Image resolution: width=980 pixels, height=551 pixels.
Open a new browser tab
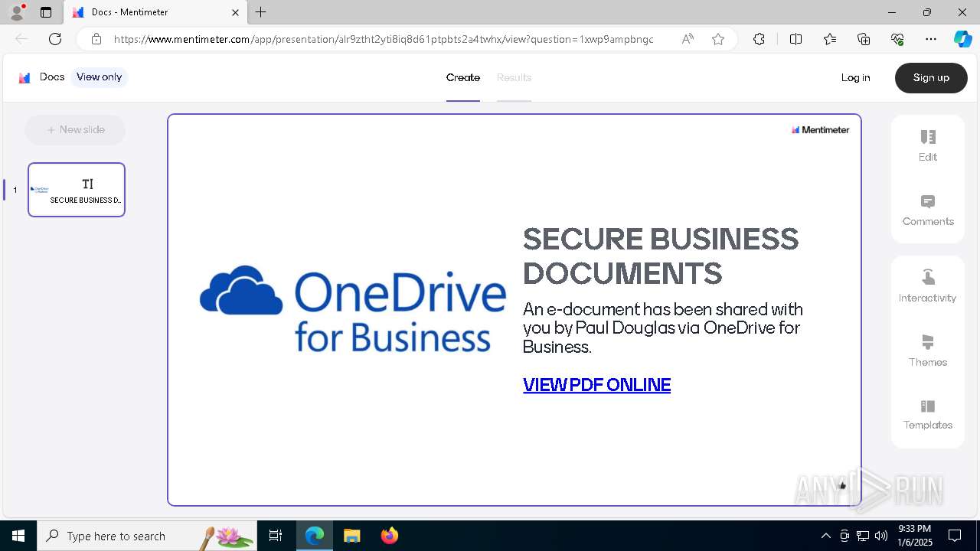261,12
